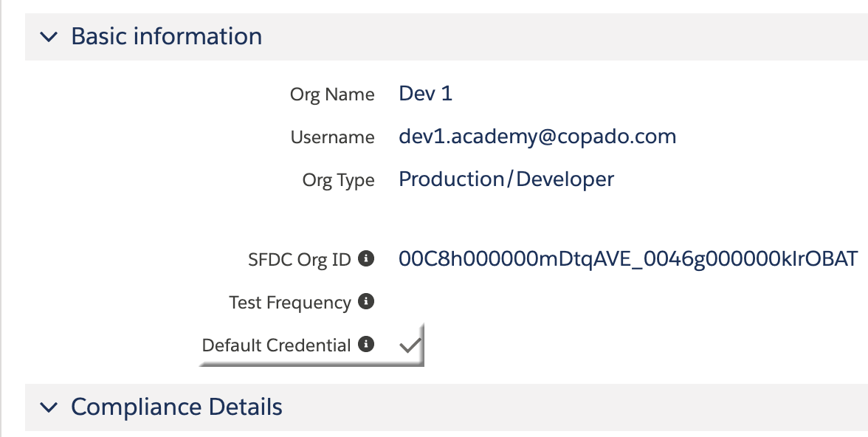The width and height of the screenshot is (868, 437).
Task: Click the Test Frequency info icon
Action: tap(366, 301)
